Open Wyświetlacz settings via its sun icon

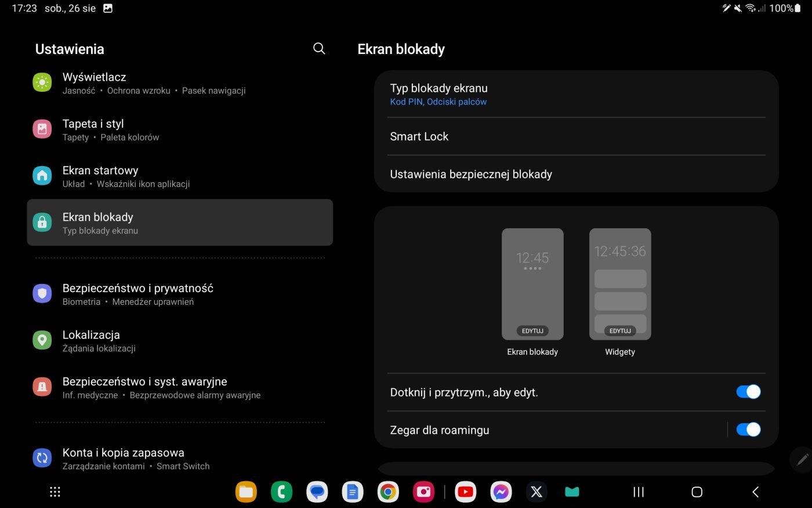click(x=42, y=82)
